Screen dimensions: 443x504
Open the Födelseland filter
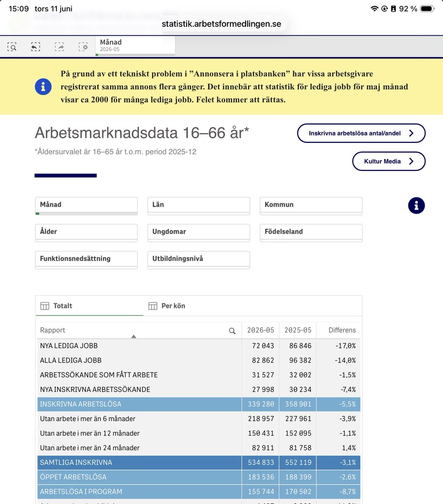point(311,233)
